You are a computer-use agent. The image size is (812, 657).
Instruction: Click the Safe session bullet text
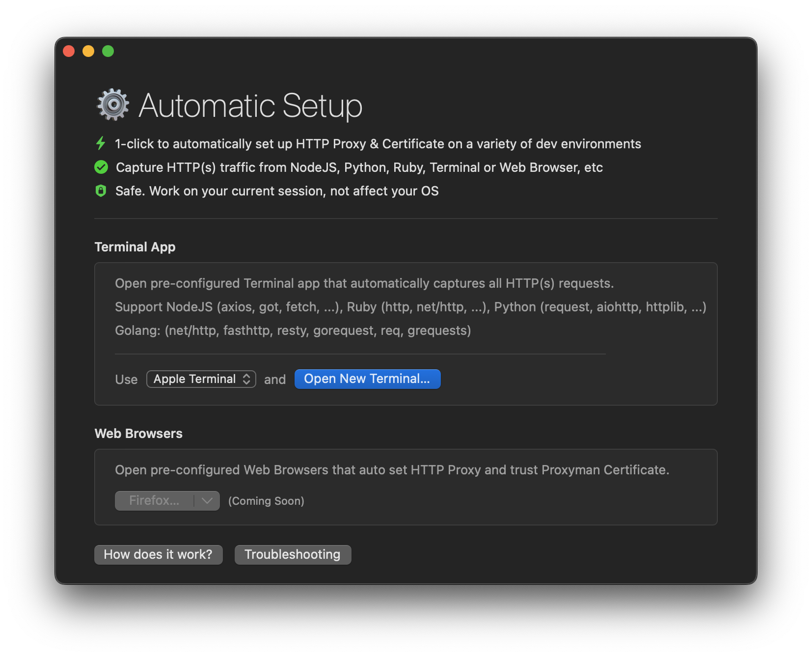276,191
